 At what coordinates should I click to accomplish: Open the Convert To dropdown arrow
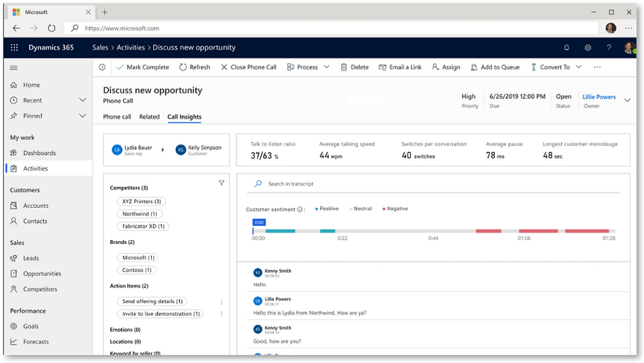[578, 67]
